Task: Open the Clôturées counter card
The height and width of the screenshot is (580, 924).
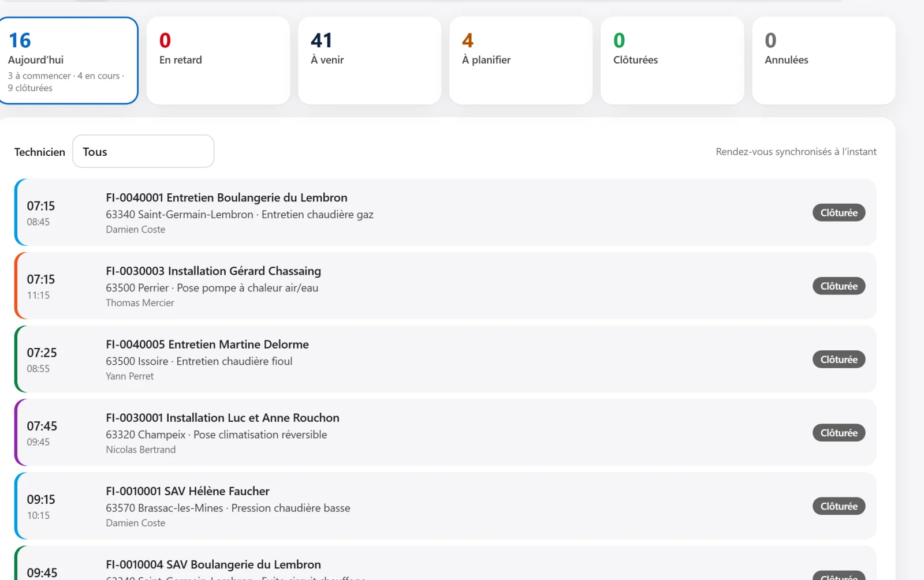Action: click(x=672, y=61)
